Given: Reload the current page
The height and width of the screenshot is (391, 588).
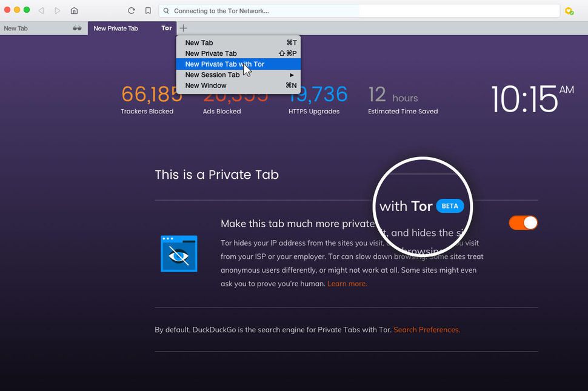Looking at the screenshot, I should (x=131, y=10).
